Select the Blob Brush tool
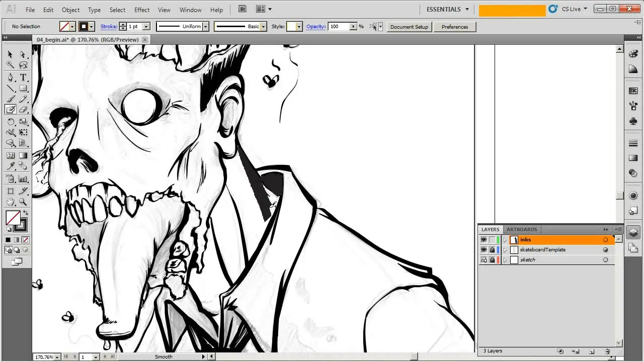 [x=10, y=110]
